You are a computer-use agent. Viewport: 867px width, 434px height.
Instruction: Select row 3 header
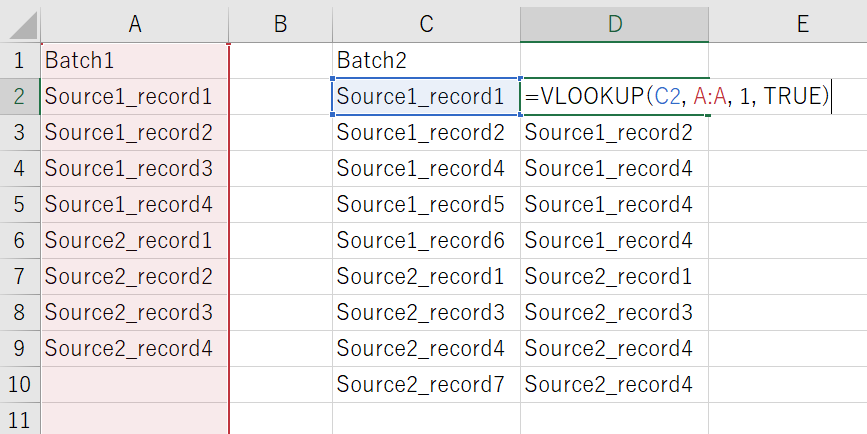(x=20, y=132)
